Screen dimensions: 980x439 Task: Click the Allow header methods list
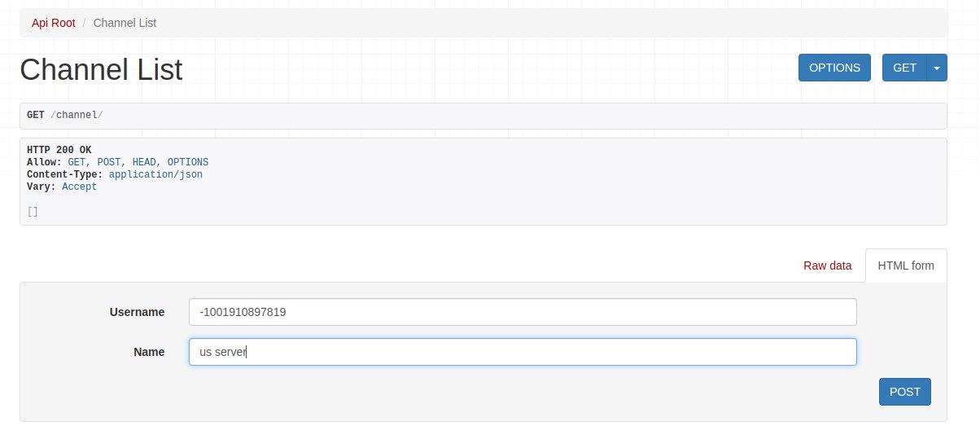[x=138, y=162]
